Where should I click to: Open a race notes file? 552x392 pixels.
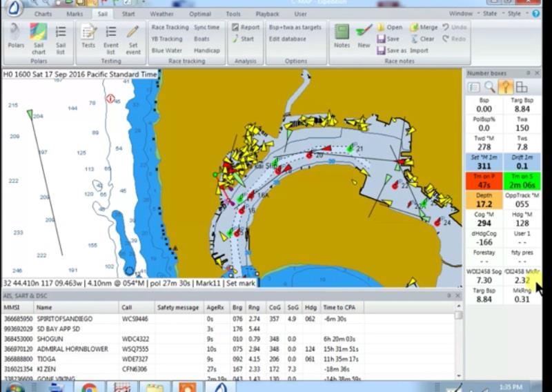pyautogui.click(x=390, y=27)
